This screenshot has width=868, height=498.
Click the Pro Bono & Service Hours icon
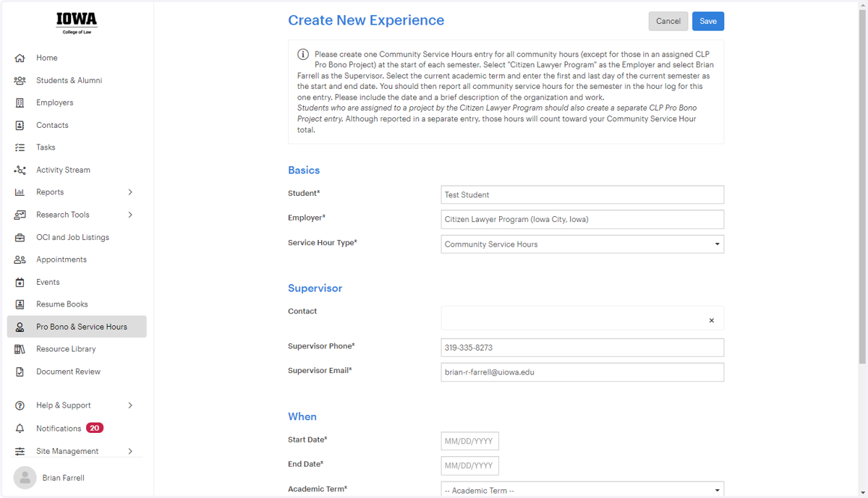click(x=20, y=327)
